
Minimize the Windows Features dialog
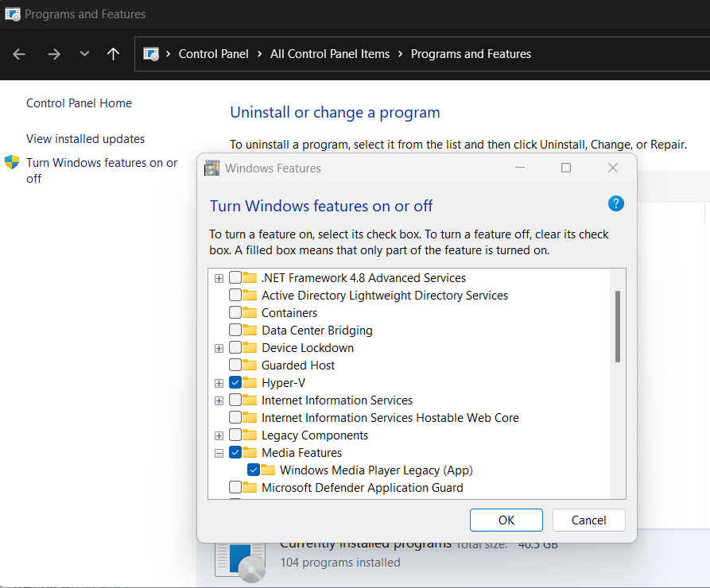point(520,168)
